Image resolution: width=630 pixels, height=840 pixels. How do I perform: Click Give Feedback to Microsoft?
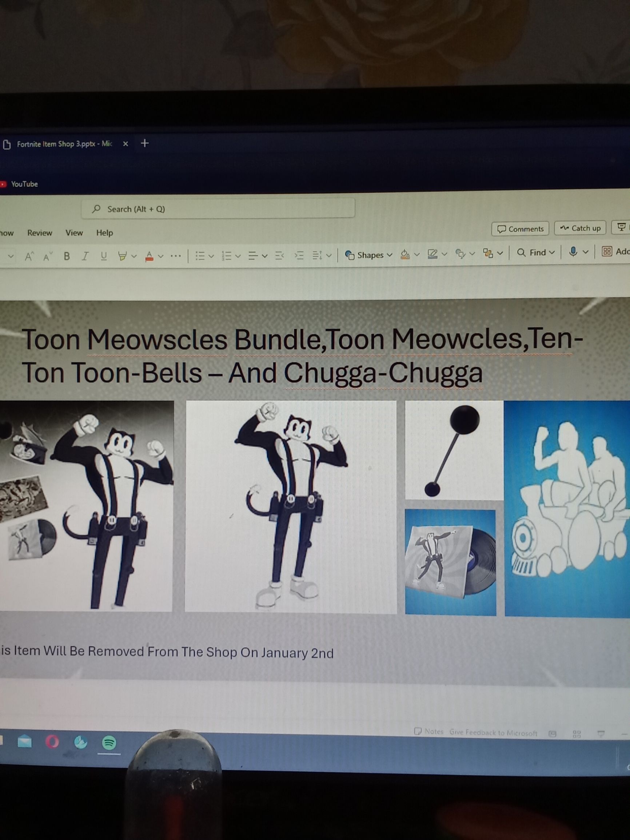[493, 733]
